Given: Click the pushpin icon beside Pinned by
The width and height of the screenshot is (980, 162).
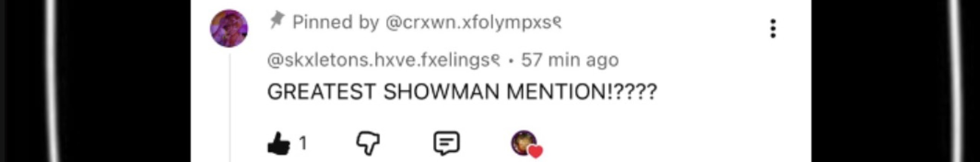Looking at the screenshot, I should coord(277,20).
